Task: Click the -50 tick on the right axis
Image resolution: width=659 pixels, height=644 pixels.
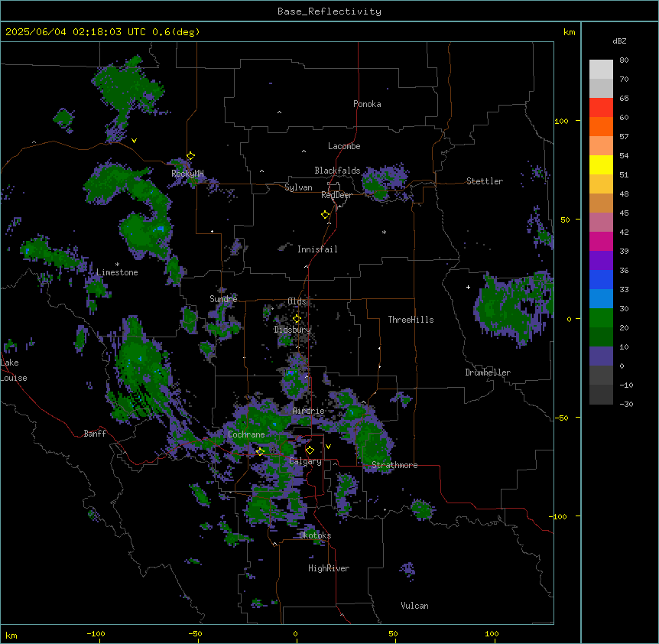Action: coord(561,418)
